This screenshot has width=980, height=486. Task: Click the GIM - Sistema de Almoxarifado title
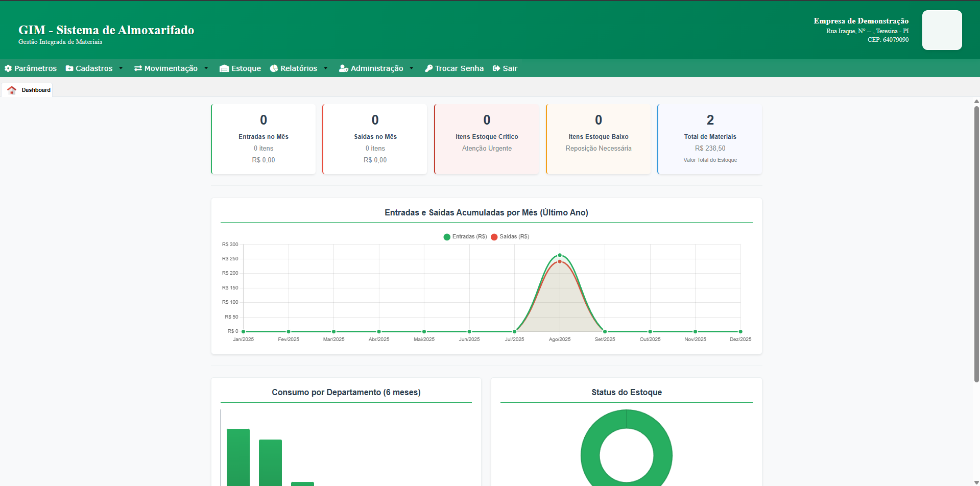pyautogui.click(x=106, y=30)
